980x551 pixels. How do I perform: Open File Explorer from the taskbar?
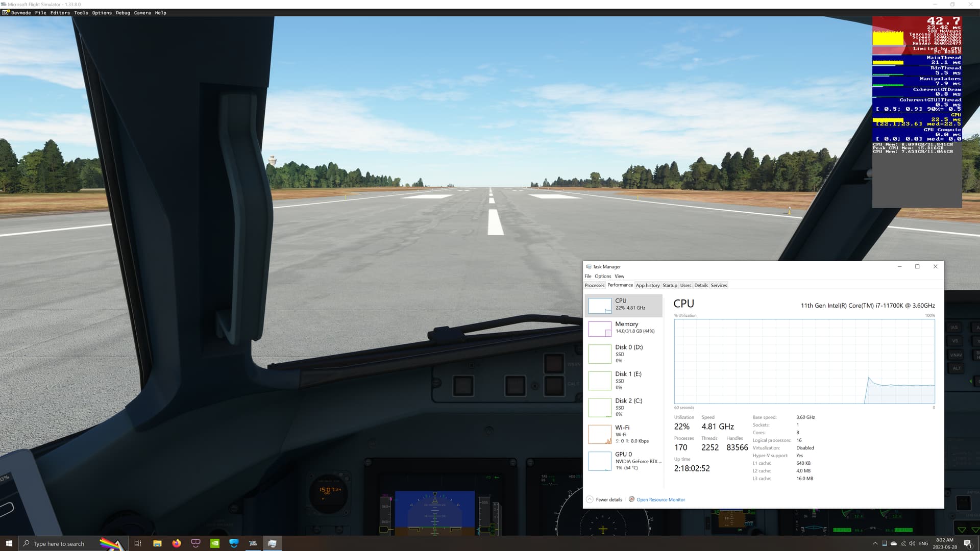click(158, 543)
